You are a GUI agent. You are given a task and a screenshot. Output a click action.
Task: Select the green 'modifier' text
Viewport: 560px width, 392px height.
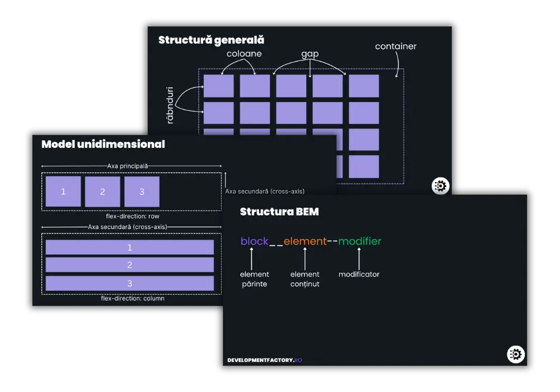360,241
